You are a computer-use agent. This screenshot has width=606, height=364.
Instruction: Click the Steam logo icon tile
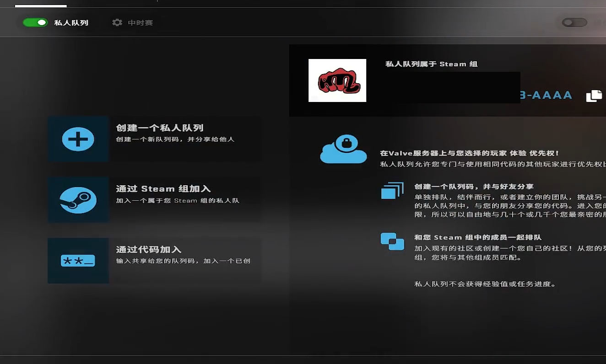tap(78, 200)
